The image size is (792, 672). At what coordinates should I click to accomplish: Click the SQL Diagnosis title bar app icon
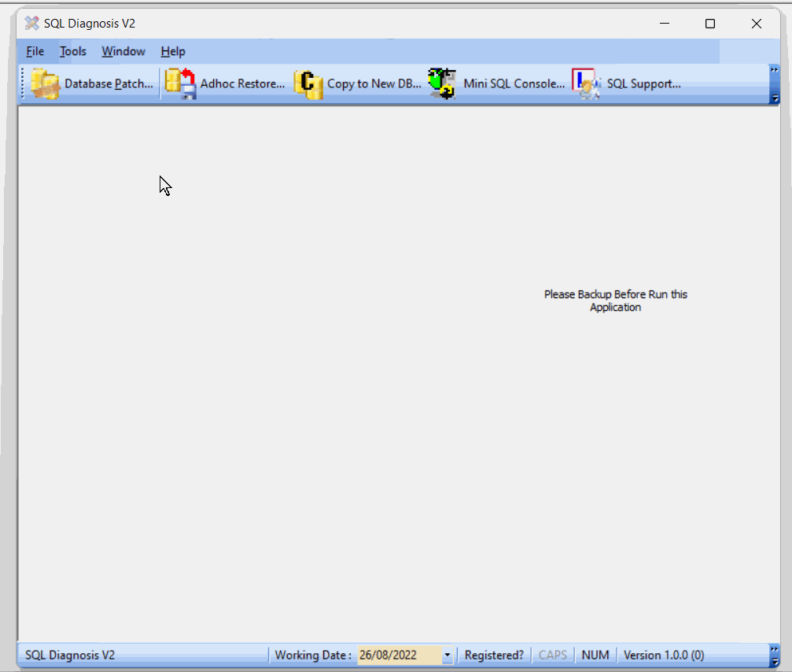click(31, 24)
